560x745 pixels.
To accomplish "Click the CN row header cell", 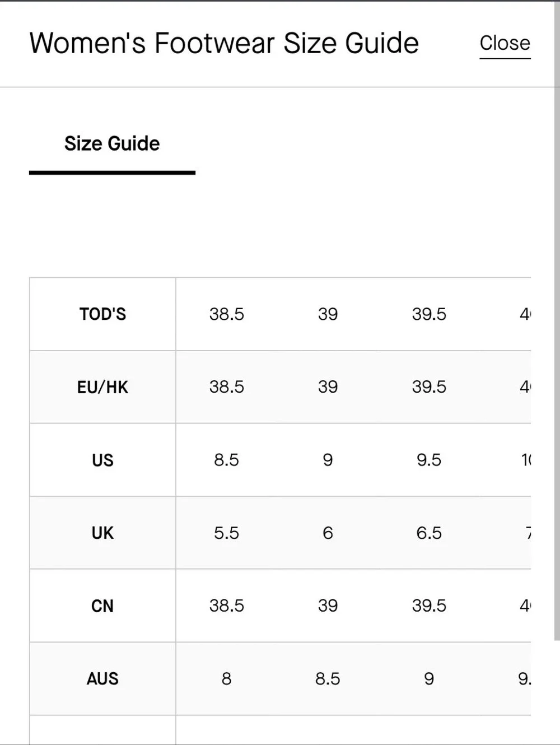I will [102, 606].
